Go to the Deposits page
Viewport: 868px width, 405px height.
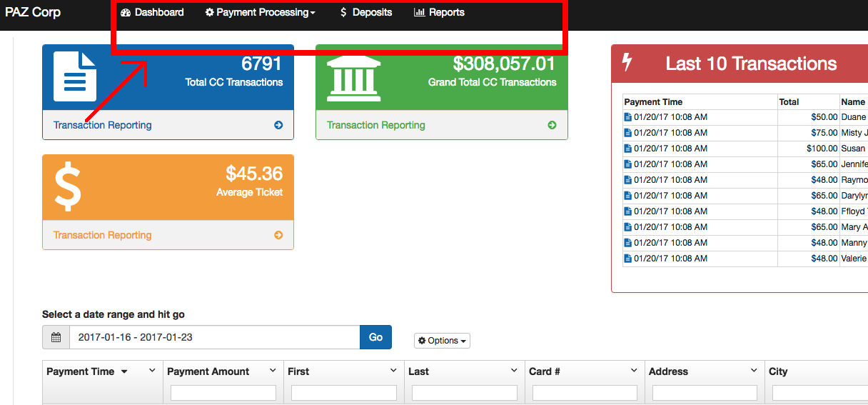tap(366, 12)
